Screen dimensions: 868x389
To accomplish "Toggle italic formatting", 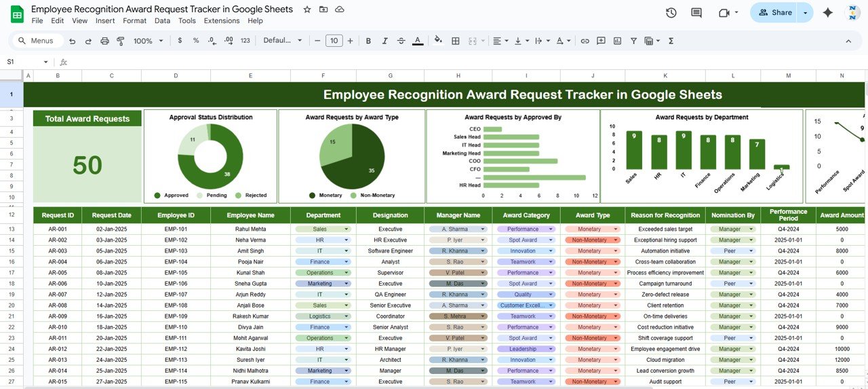I will pos(384,41).
